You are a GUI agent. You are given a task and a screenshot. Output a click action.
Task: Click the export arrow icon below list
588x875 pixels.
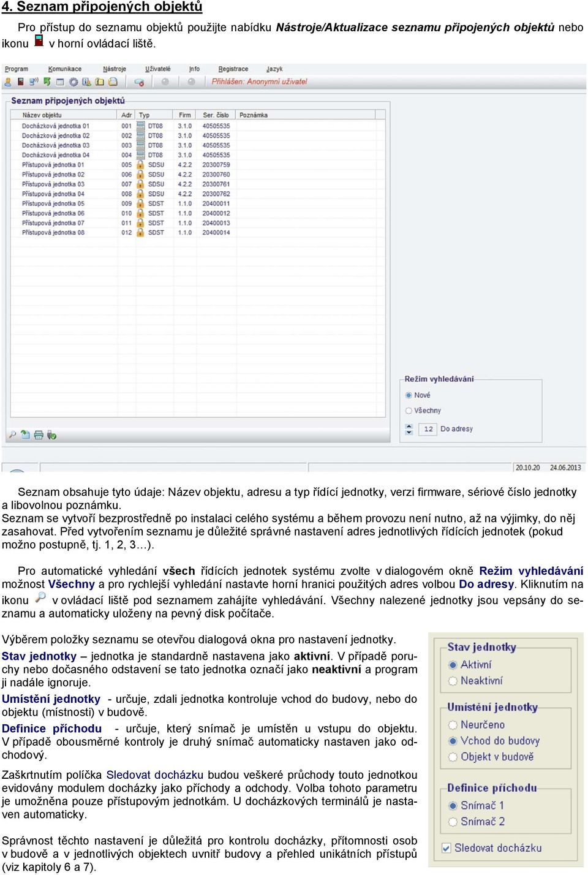coord(25,434)
